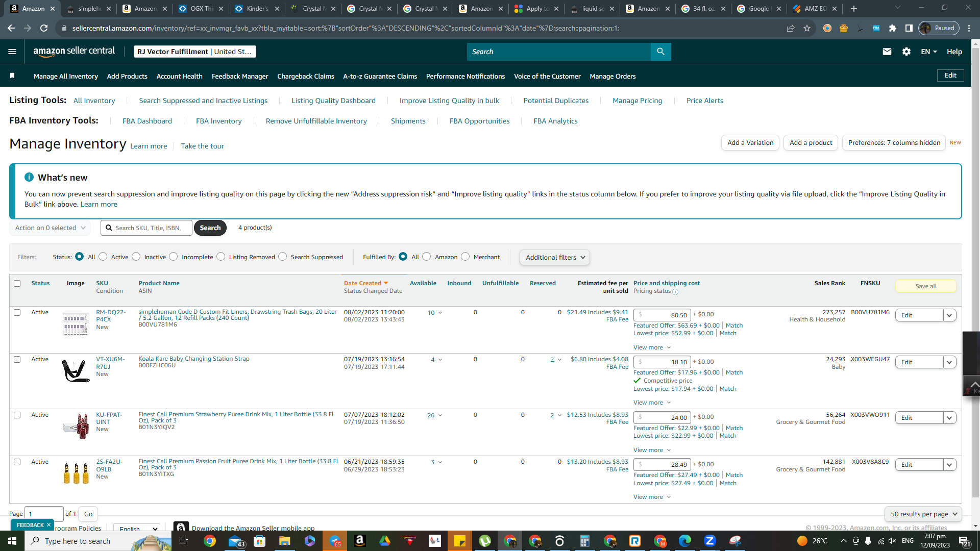Click the Add a Variation button

[750, 143]
